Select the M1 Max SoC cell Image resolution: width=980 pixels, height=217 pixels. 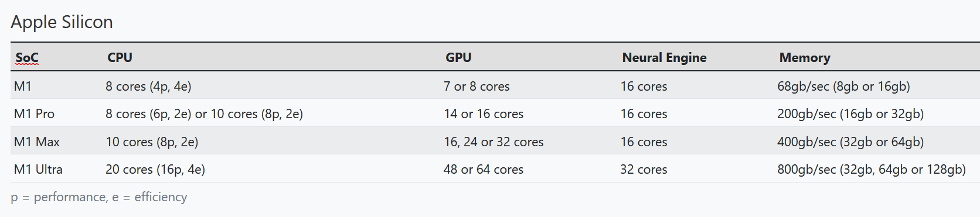36,142
